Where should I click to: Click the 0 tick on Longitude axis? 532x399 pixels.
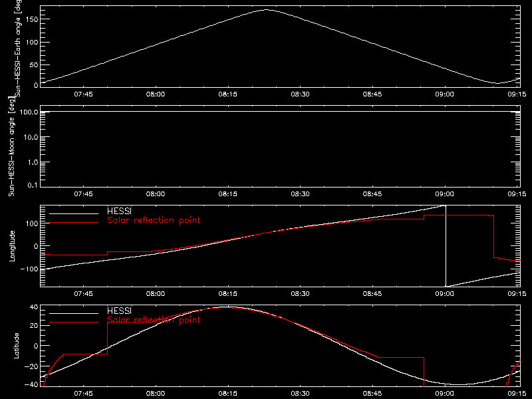point(36,246)
